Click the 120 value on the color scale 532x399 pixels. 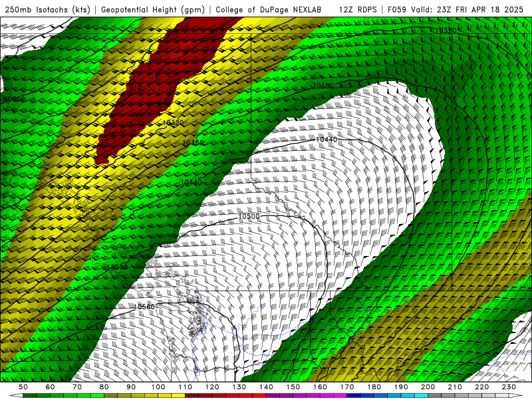point(212,387)
